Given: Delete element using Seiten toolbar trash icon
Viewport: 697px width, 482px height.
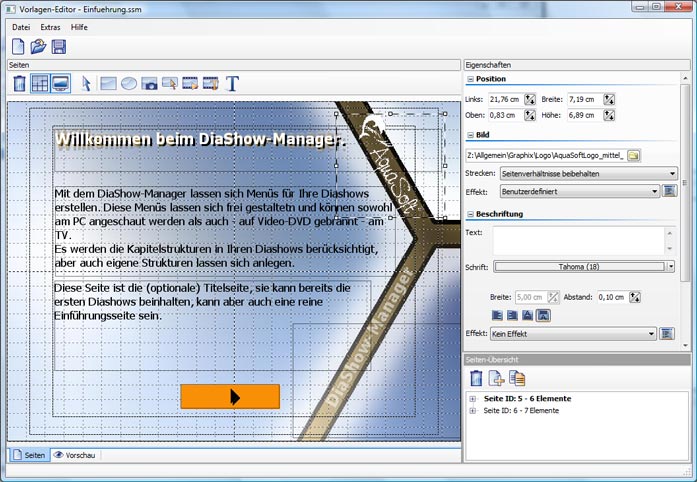Looking at the screenshot, I should click(20, 84).
